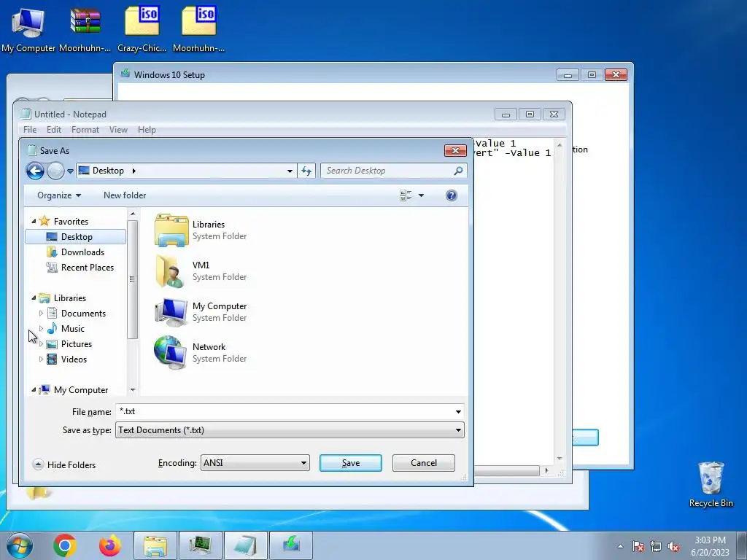Expand the Documents library node

[x=41, y=314]
